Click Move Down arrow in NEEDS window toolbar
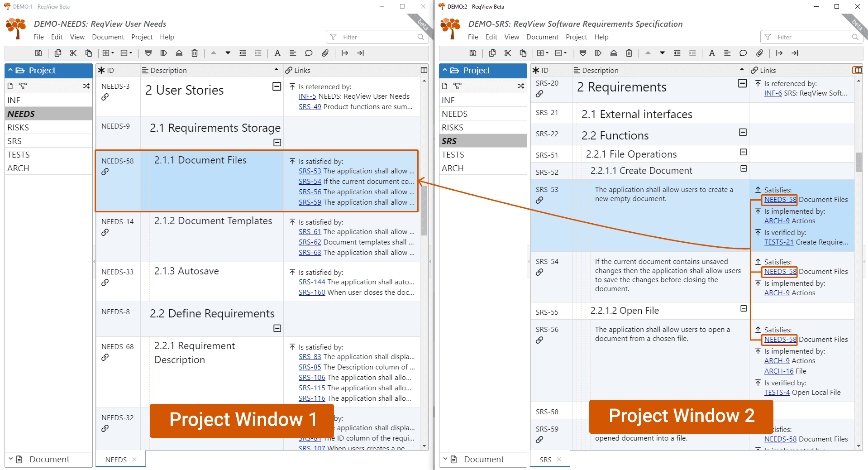 [228, 53]
